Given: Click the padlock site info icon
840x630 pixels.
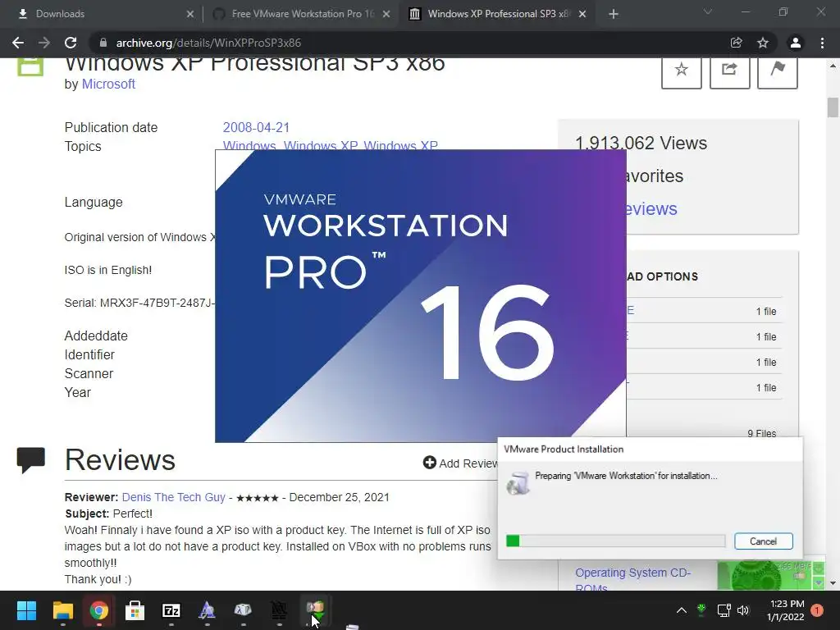Looking at the screenshot, I should [x=103, y=43].
